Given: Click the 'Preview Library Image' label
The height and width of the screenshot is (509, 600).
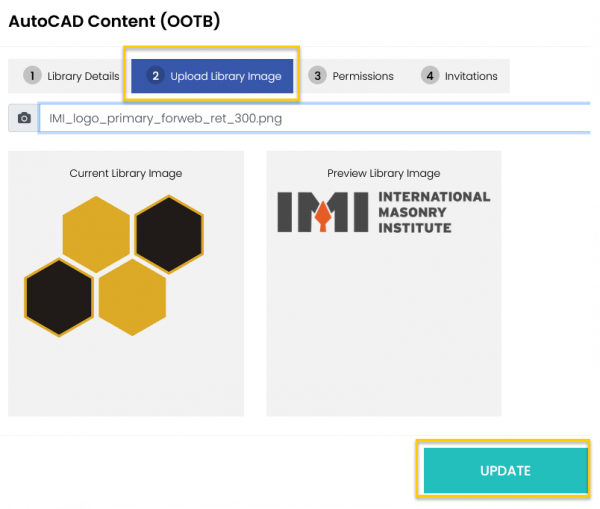Looking at the screenshot, I should [383, 173].
